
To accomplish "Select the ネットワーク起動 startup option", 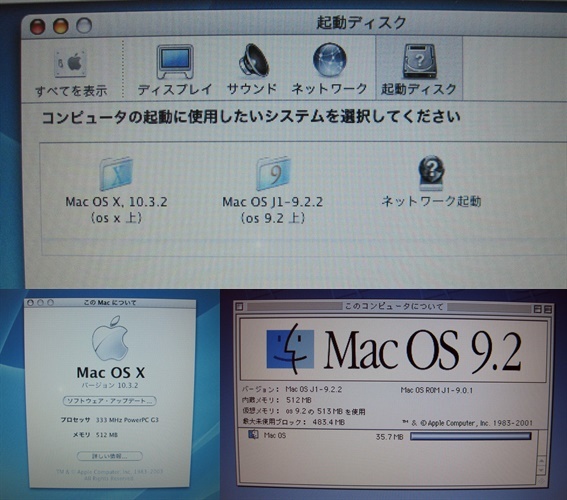I will click(x=431, y=173).
